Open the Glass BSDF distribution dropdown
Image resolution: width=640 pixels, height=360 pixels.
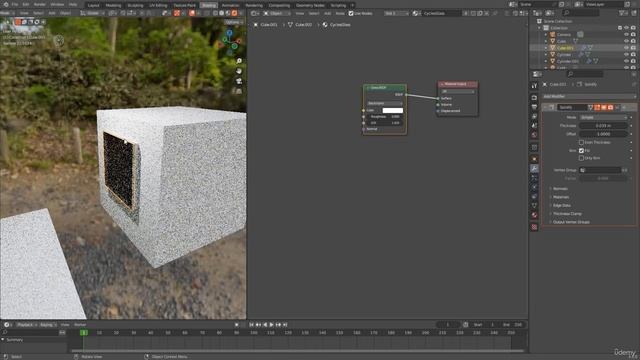pos(384,103)
